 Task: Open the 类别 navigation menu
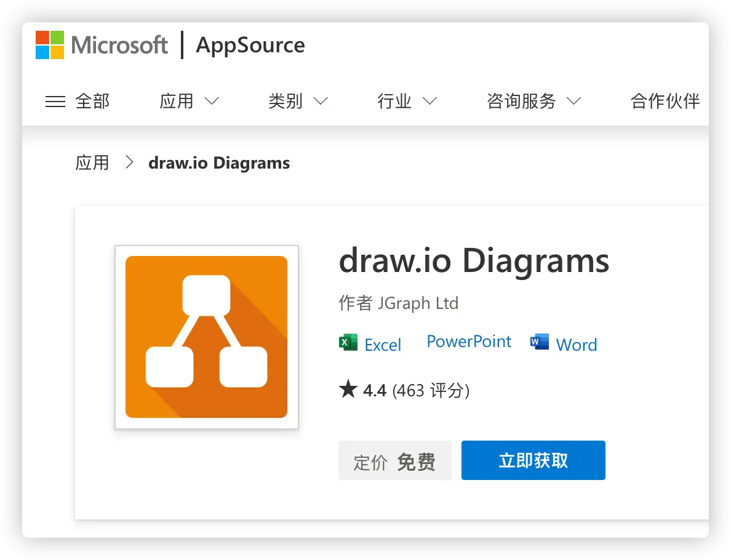(286, 101)
